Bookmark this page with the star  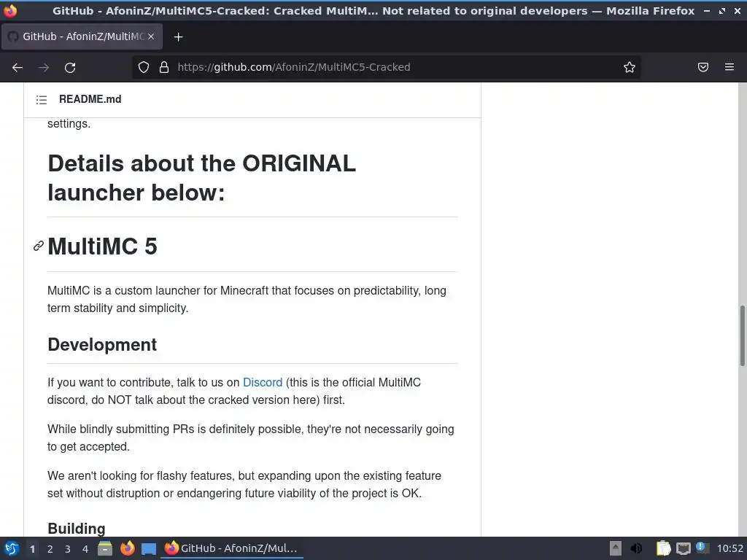pos(630,67)
